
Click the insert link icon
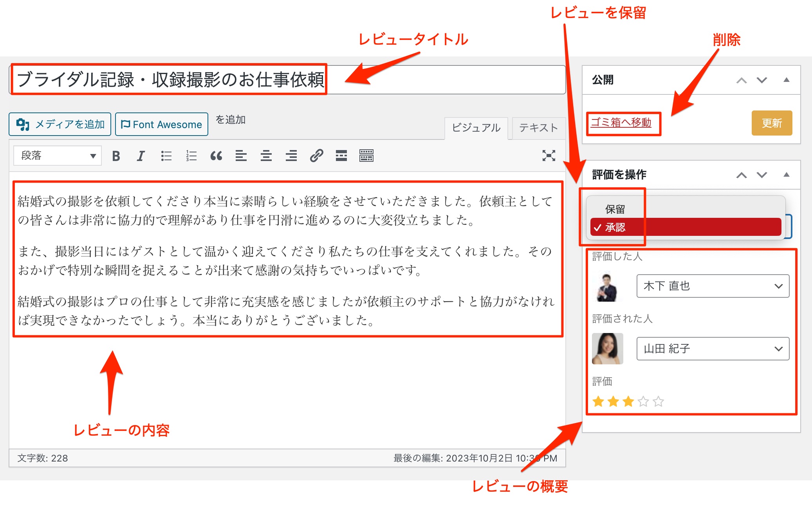(x=316, y=156)
